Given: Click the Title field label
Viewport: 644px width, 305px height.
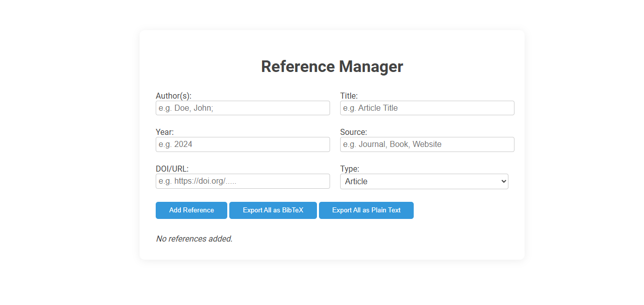Looking at the screenshot, I should pyautogui.click(x=349, y=96).
